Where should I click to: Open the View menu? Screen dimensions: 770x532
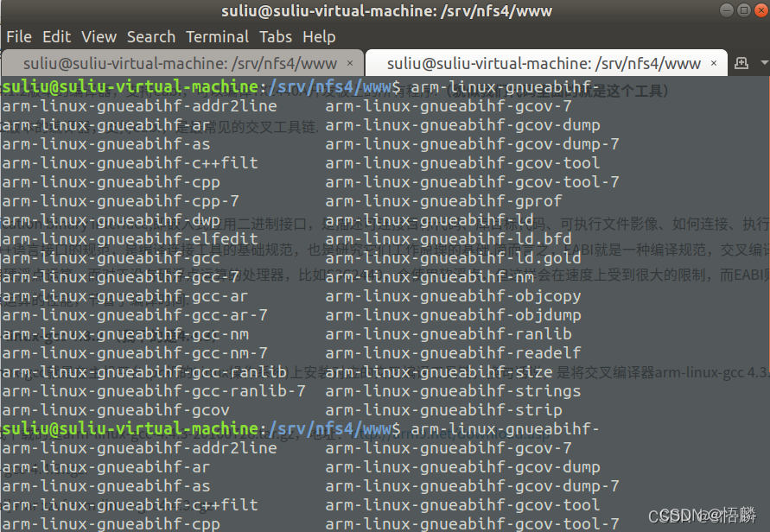point(99,37)
